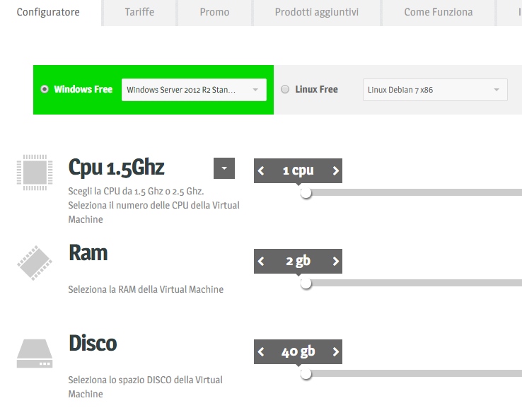Open the Linux Debian 7 x86 dropdown

click(434, 90)
